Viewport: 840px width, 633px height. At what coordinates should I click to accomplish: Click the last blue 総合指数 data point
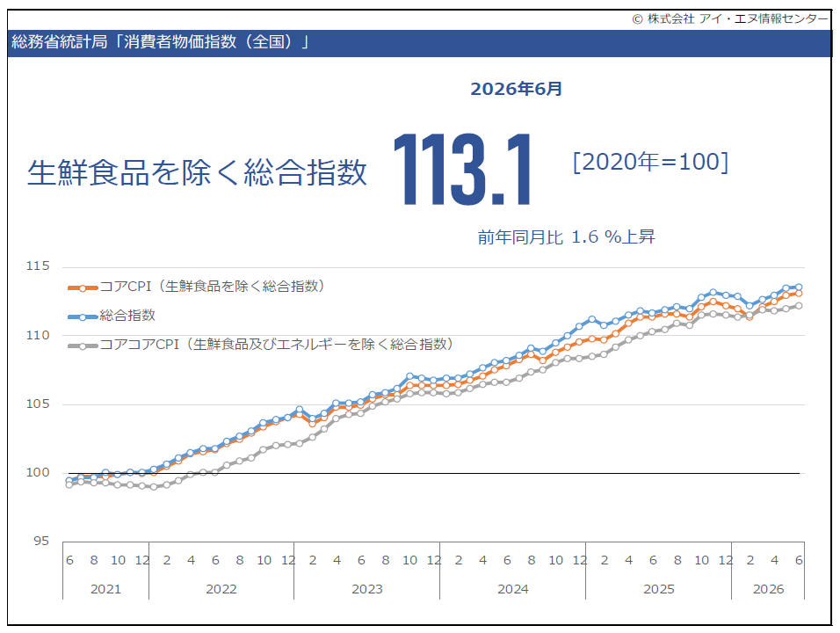(x=799, y=287)
